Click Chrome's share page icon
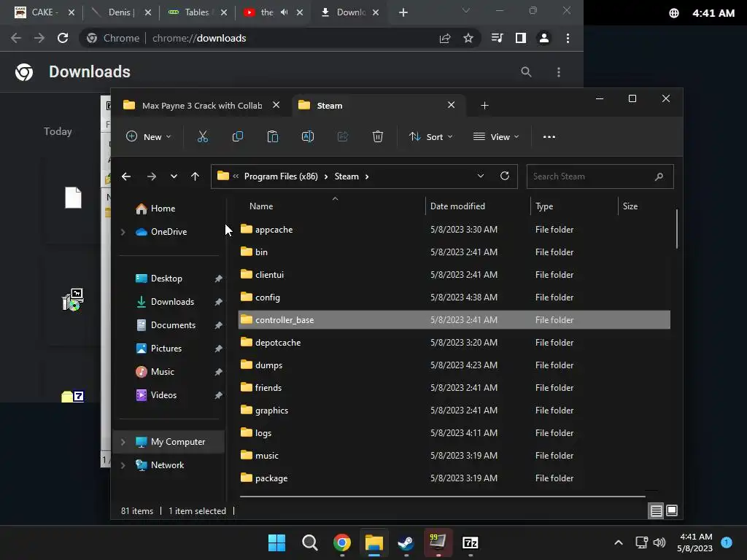Viewport: 747px width, 560px height. (x=445, y=38)
